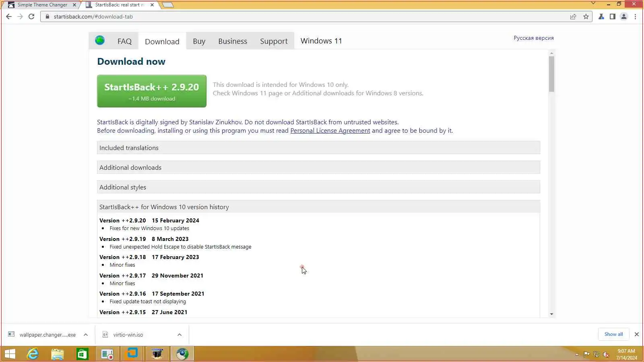This screenshot has width=644, height=362.
Task: Launch Internet Explorer from taskbar
Action: click(x=33, y=354)
